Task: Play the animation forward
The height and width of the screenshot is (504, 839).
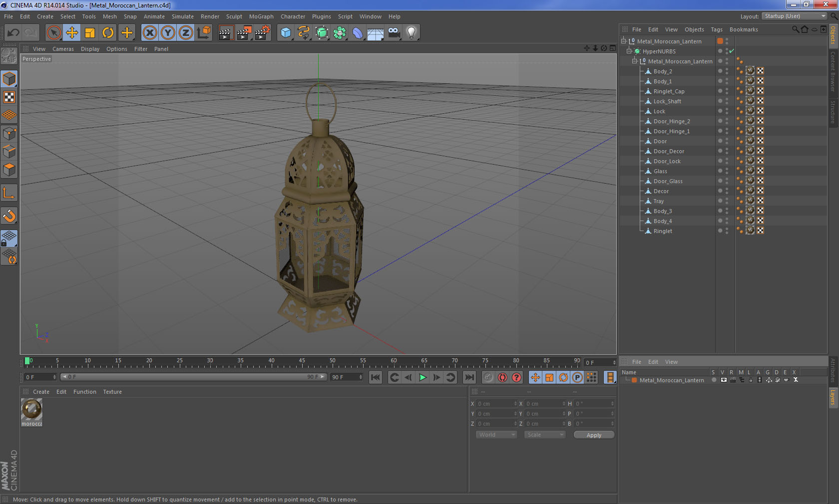Action: tap(422, 377)
